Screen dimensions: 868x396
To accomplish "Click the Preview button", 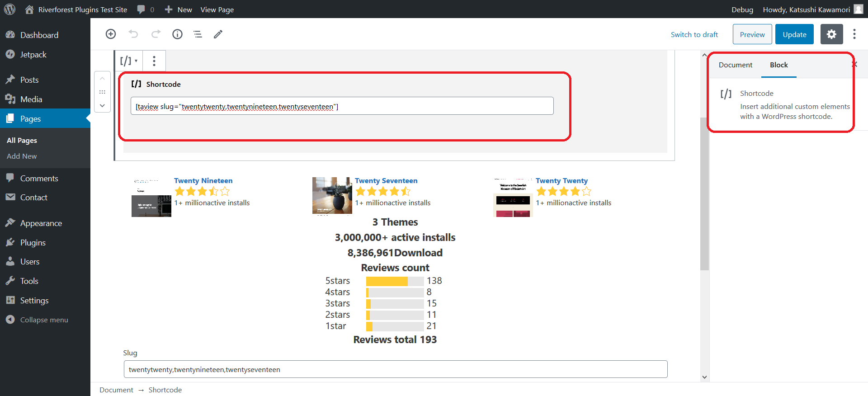I will click(752, 34).
